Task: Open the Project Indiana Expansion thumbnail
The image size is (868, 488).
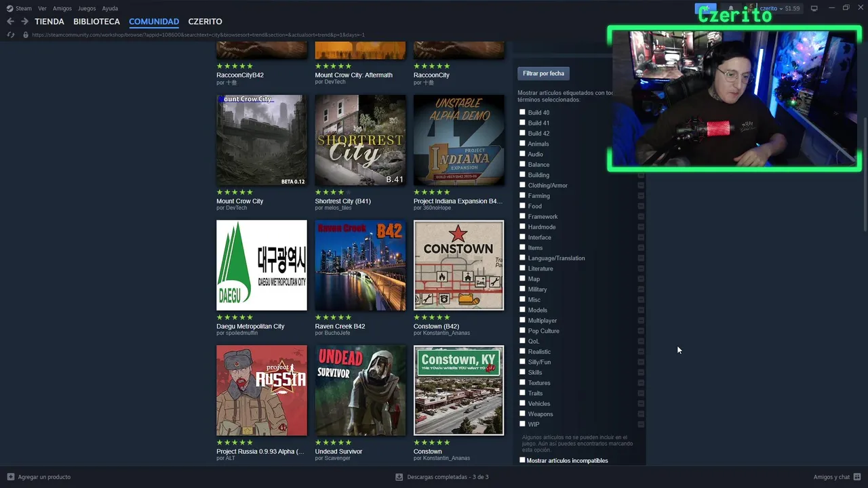Action: [459, 140]
